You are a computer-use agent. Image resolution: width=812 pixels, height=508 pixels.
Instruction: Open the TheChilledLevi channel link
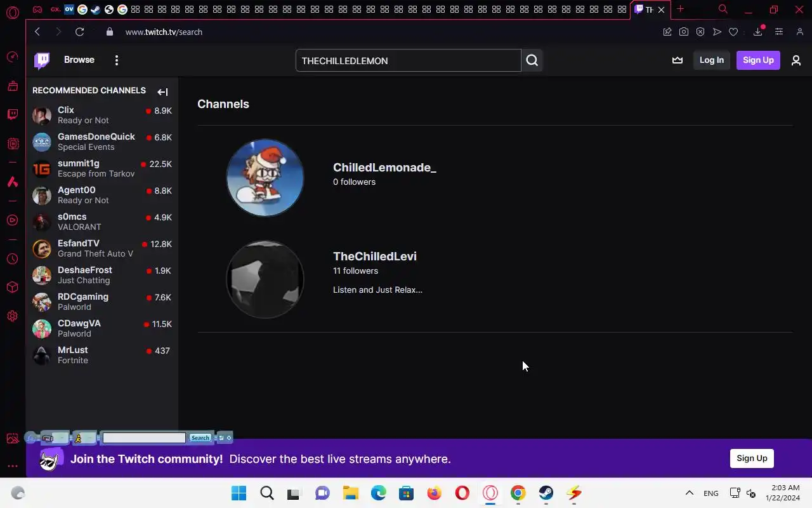pyautogui.click(x=375, y=257)
